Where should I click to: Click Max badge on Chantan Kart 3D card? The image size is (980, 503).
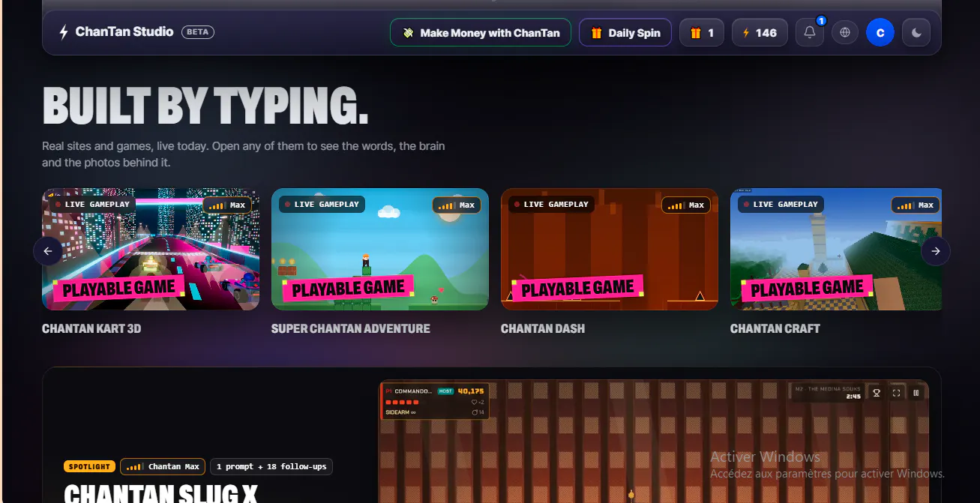click(227, 205)
